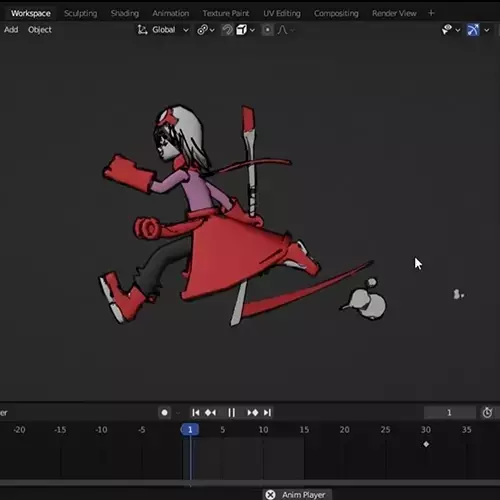Click frame label "20" on timeline ruler
Screen dimensions: 500x500
click(x=345, y=430)
